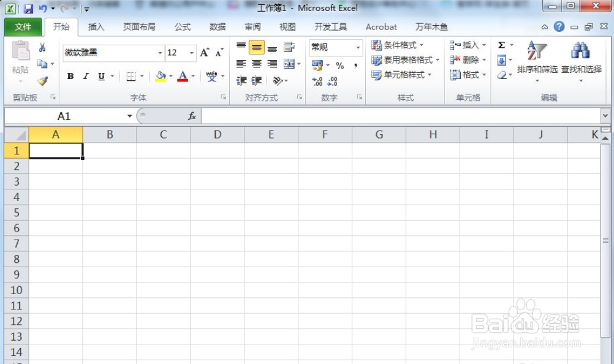Click the 插入 cells button
This screenshot has width=614, height=364.
pos(468,45)
